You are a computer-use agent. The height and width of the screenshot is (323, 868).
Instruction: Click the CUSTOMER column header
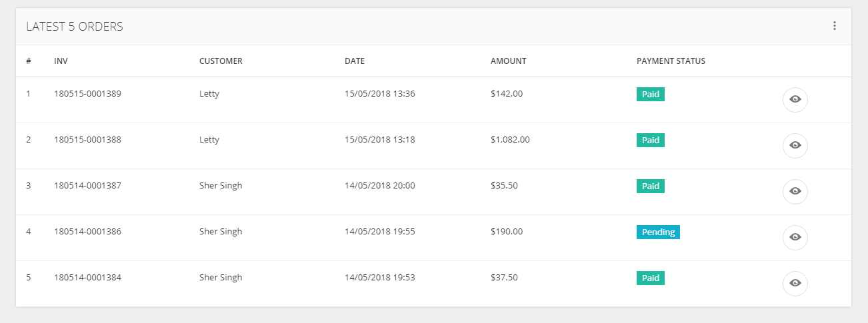221,61
